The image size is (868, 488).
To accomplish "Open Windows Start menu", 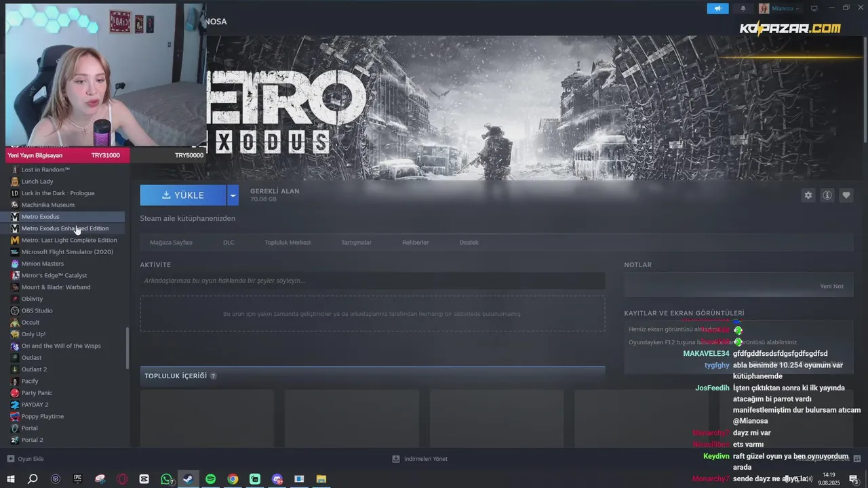I will 10,479.
